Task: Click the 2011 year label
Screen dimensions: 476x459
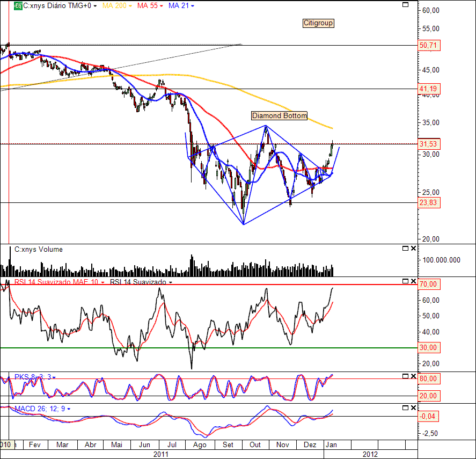Action: 161,454
